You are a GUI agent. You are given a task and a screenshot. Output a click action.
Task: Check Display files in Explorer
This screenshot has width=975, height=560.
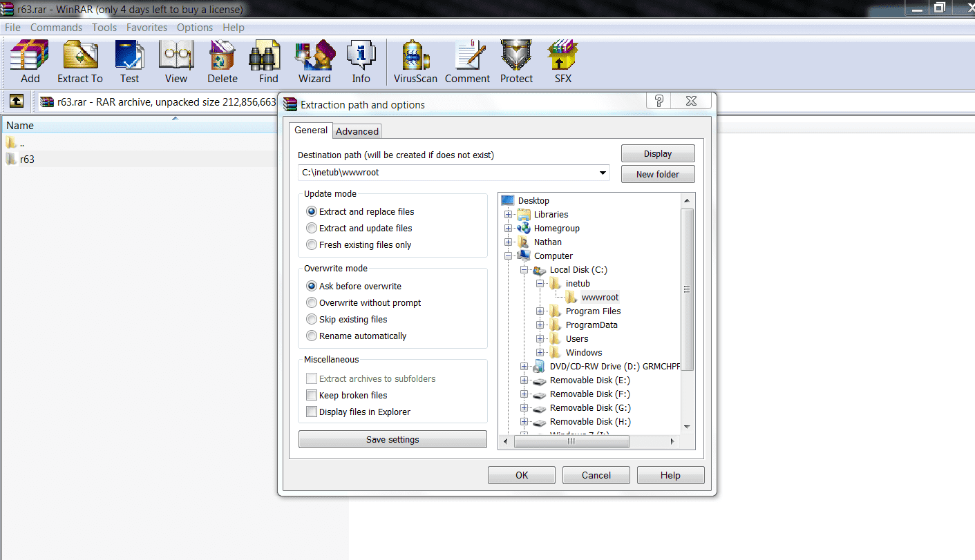312,412
